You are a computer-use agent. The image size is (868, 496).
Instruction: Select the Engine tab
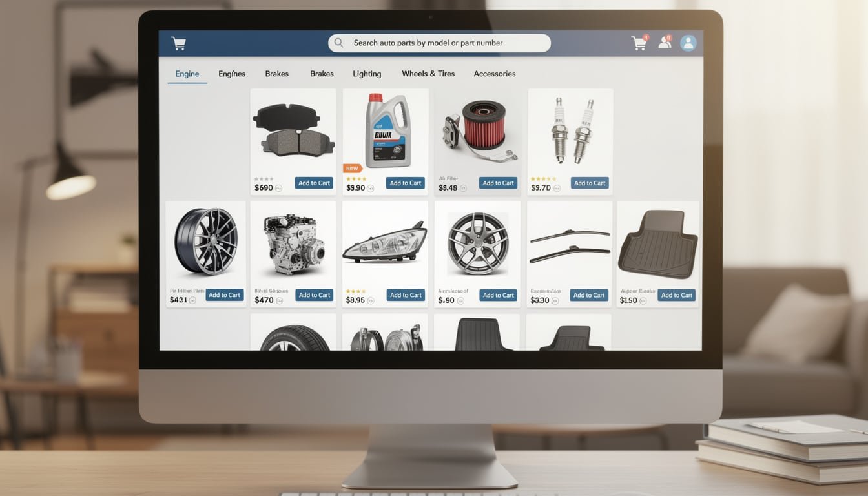click(x=187, y=74)
